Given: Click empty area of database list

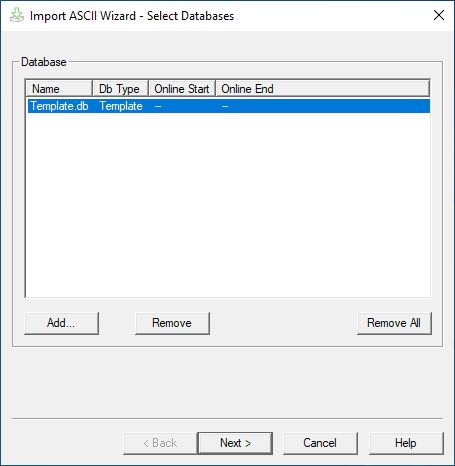Looking at the screenshot, I should coord(228,205).
